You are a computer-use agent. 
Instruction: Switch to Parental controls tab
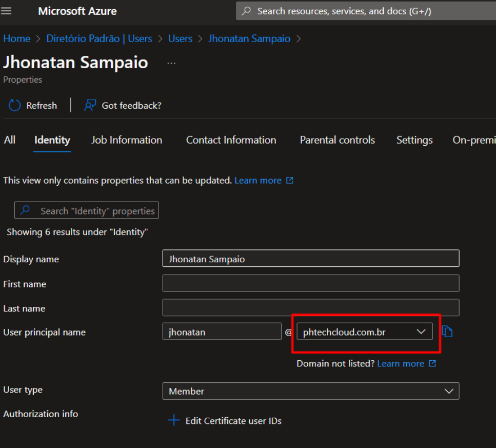click(337, 140)
